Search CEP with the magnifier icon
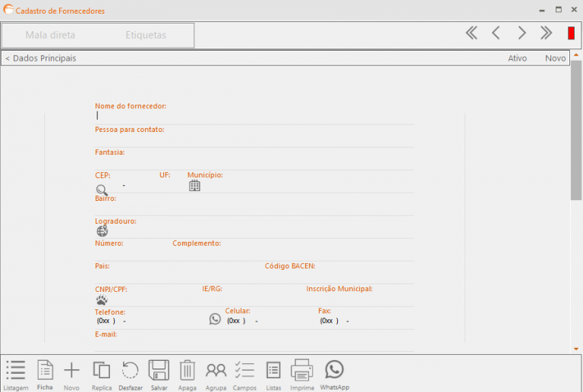This screenshot has height=392, width=583. [102, 190]
